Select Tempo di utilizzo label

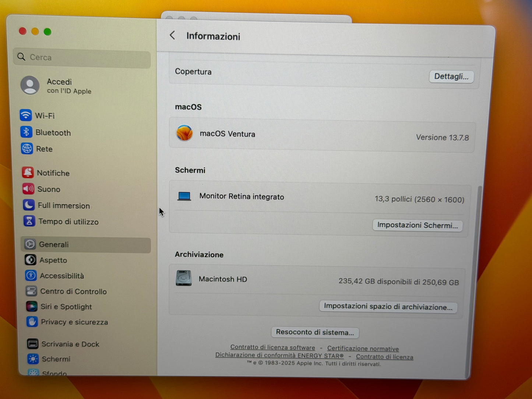click(68, 222)
